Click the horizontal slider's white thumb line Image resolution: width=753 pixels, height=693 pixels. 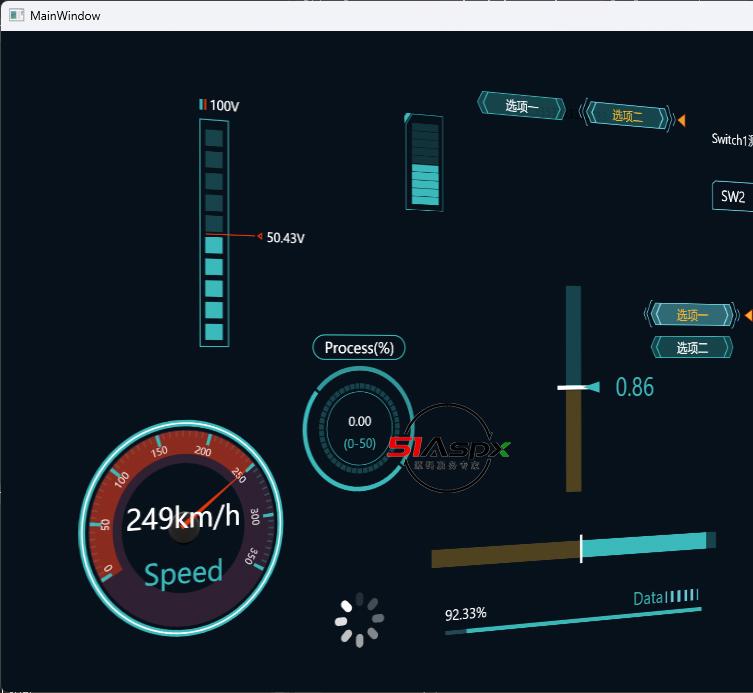pos(581,549)
